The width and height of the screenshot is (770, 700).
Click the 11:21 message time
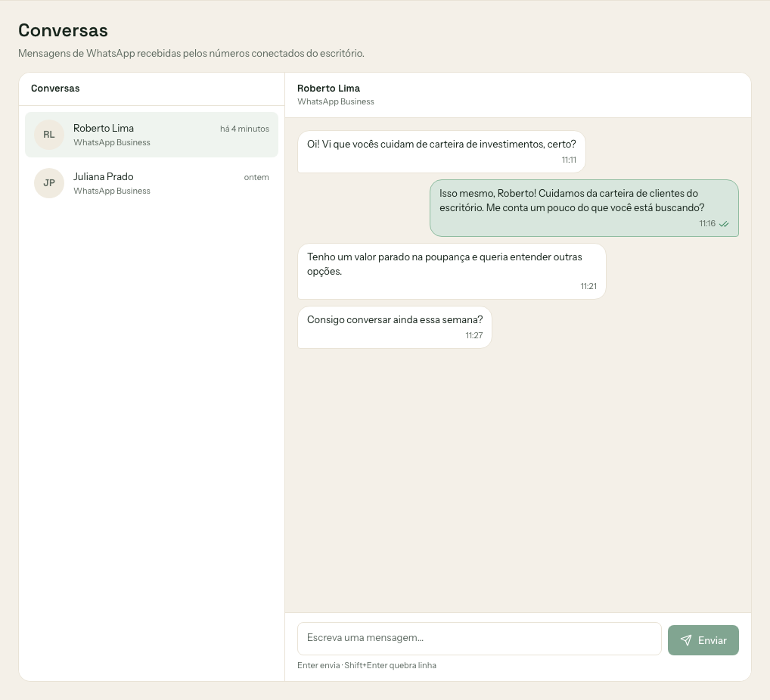point(588,286)
